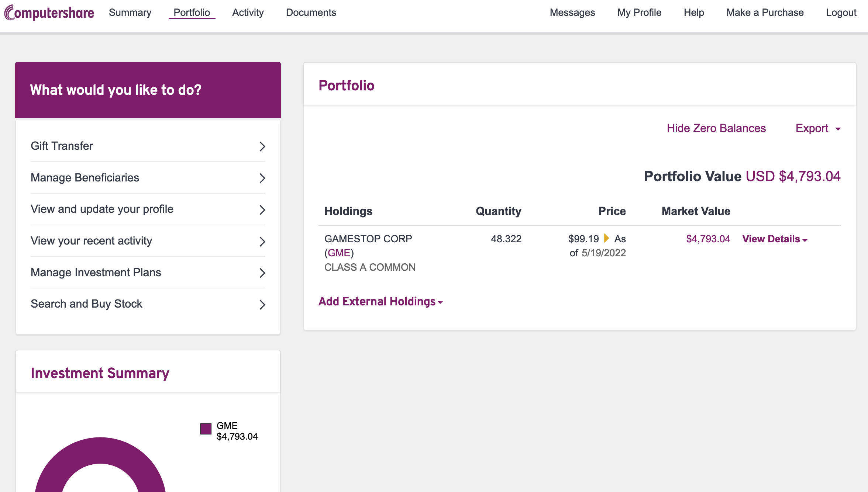Expand Add External Holdings

click(x=380, y=302)
